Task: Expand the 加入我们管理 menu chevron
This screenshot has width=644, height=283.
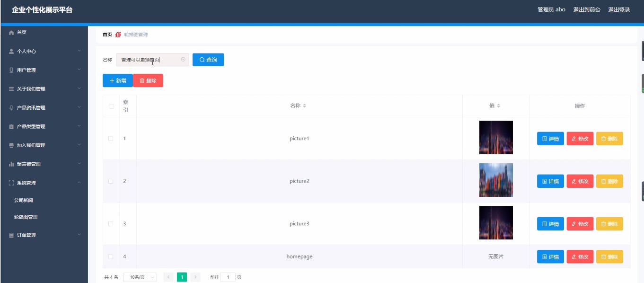Action: (x=79, y=145)
